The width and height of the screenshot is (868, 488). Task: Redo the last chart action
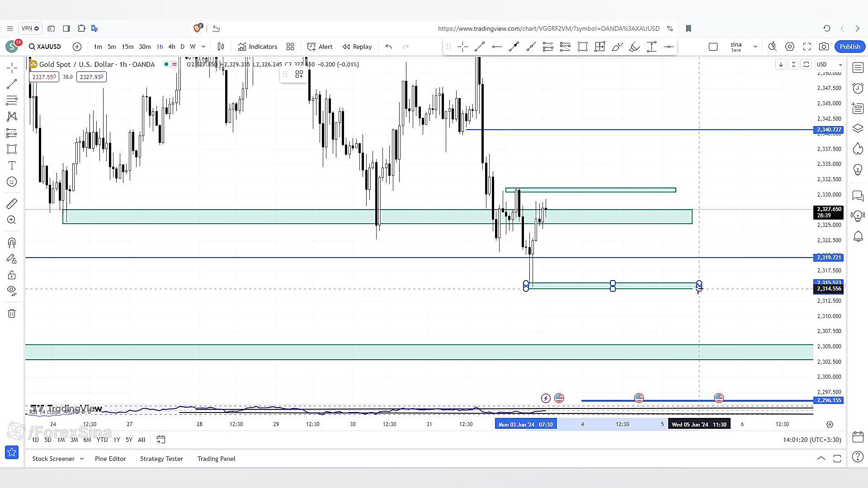coord(406,47)
